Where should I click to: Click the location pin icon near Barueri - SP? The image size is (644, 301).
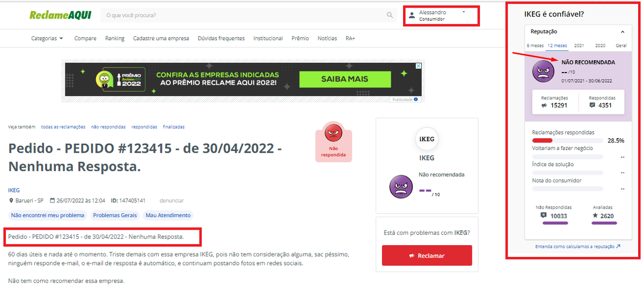coord(11,200)
